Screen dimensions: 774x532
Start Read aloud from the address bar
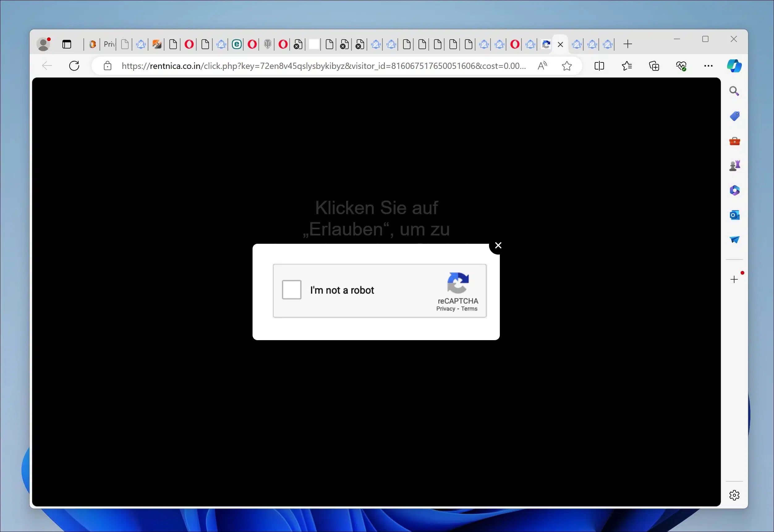542,66
